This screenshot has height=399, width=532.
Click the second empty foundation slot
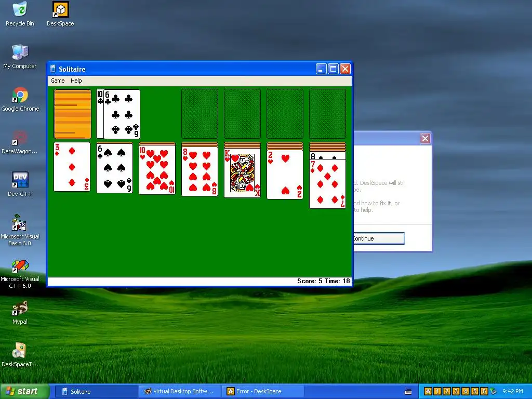(x=242, y=114)
